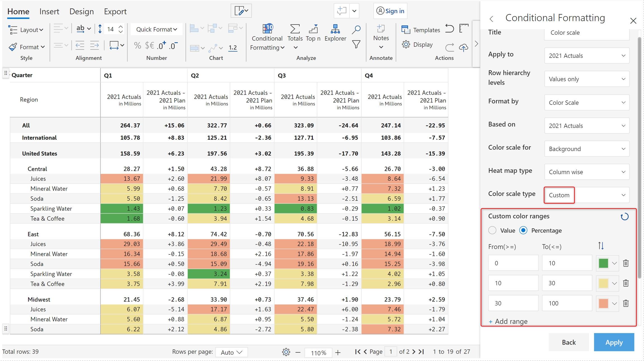Screen dimensions: 644x361
Task: Open the Heat map type dropdown
Action: point(587,172)
